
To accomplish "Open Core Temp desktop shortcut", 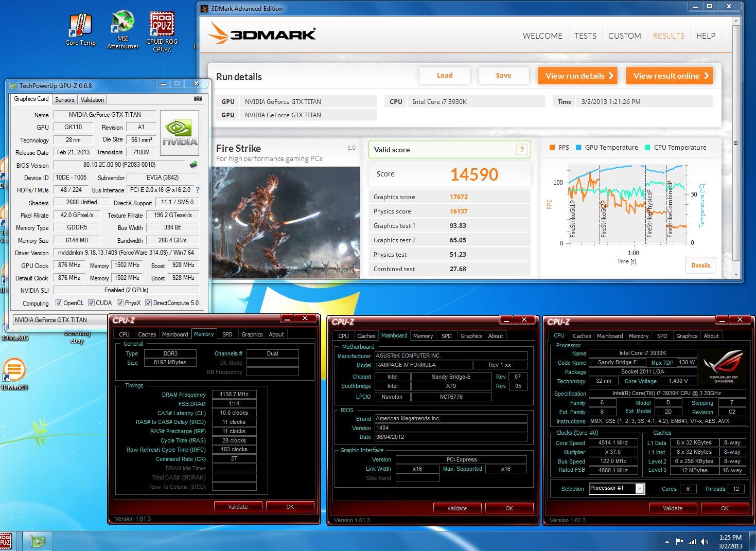I will (x=80, y=30).
